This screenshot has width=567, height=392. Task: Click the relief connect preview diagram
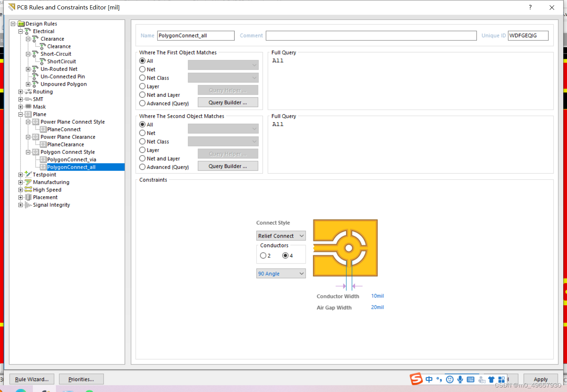point(345,248)
